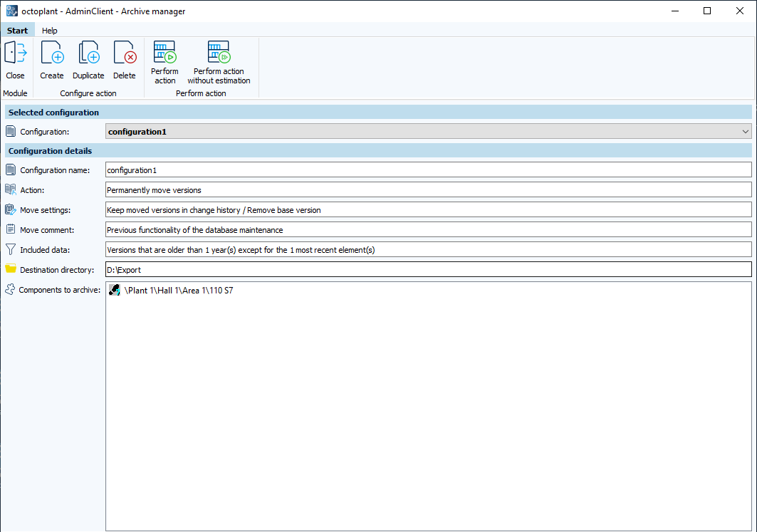Click the device icon next to 110 S7 component
Screen dimensions: 757x532
click(x=115, y=290)
